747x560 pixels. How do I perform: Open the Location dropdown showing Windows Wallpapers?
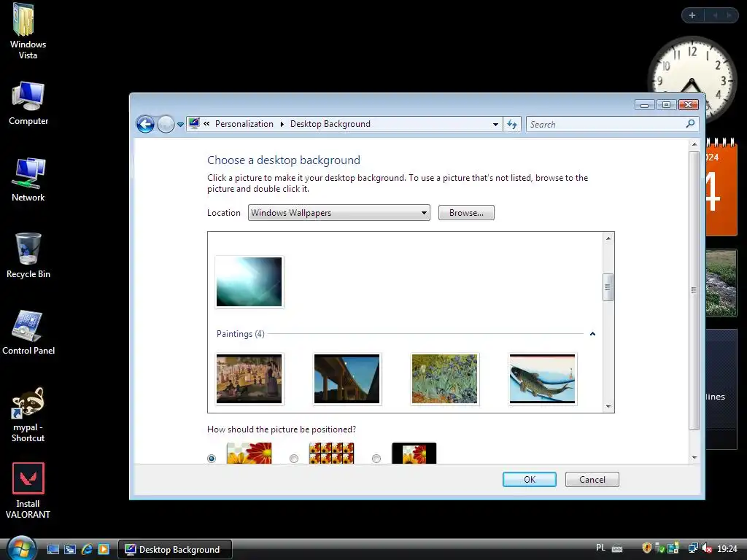click(338, 213)
